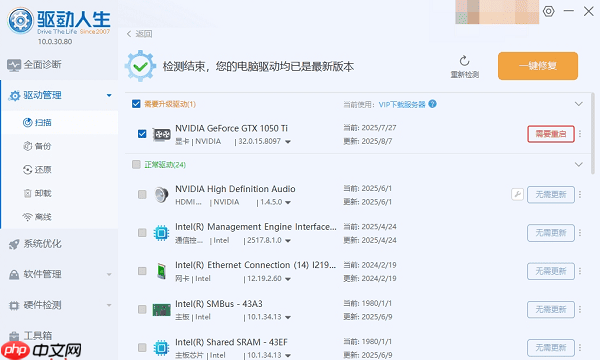Click 无需更新 for NVIDIA High Definition Audio

[551, 195]
